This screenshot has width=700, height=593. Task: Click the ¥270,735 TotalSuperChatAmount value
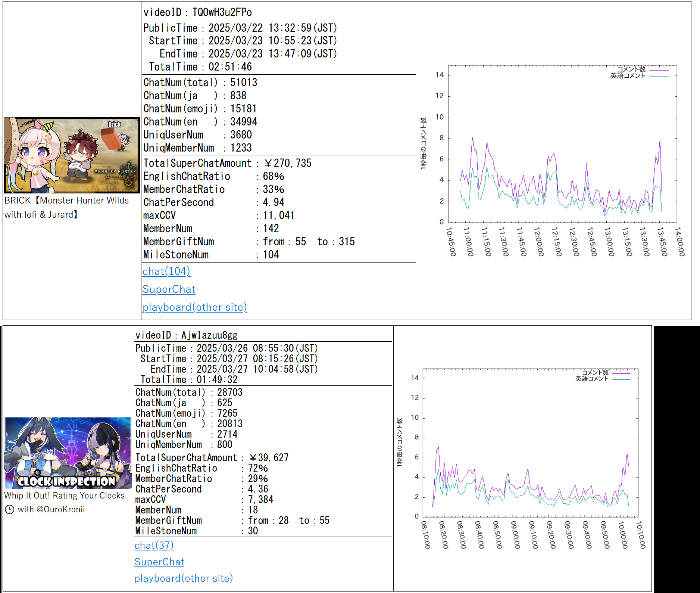click(x=288, y=163)
